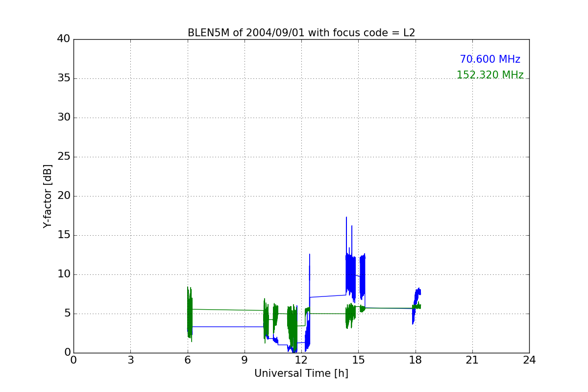The width and height of the screenshot is (588, 392).
Task: Click the y-axis tick label '25'
Action: coord(63,157)
